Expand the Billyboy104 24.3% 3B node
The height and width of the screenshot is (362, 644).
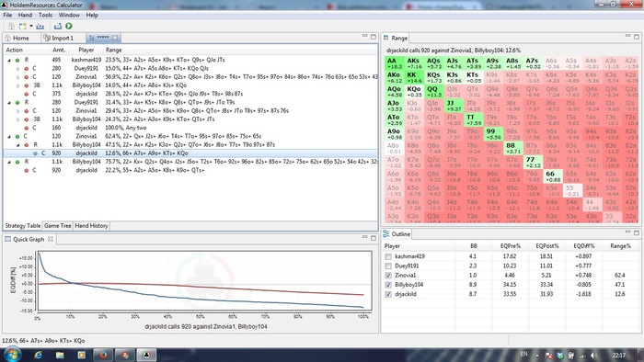(17, 119)
